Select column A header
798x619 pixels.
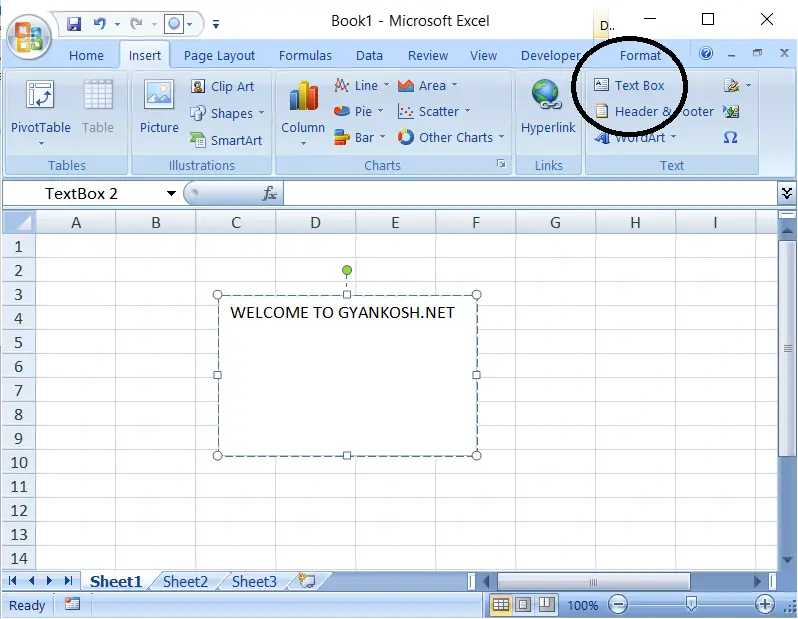76,222
